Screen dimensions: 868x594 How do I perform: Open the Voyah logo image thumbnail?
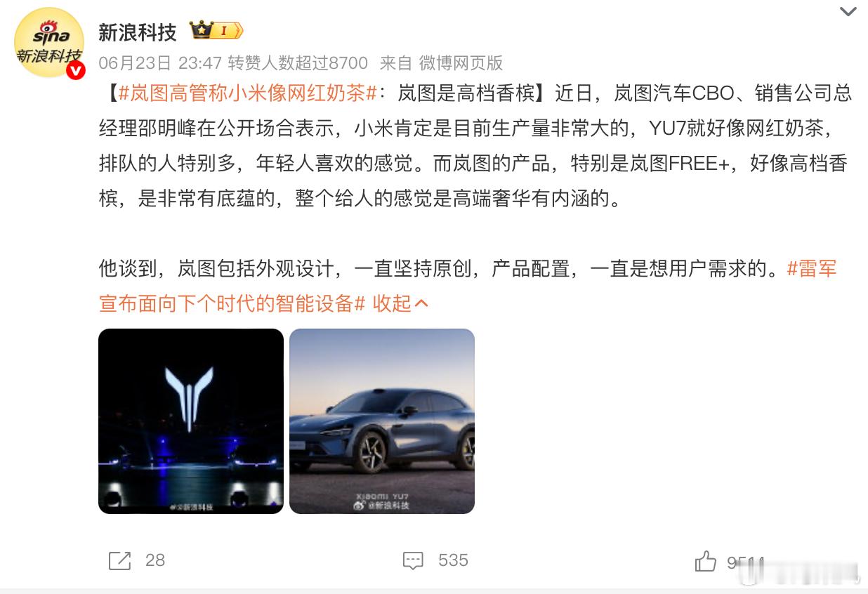click(x=191, y=421)
